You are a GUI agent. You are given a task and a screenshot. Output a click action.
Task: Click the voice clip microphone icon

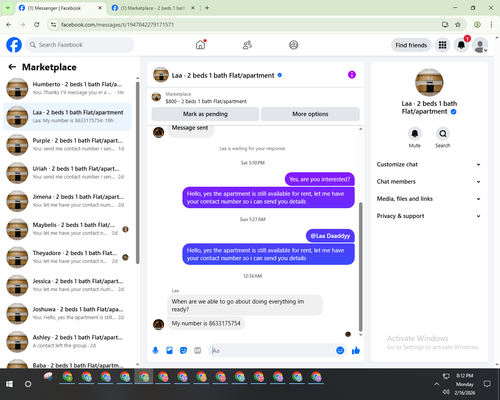155,350
